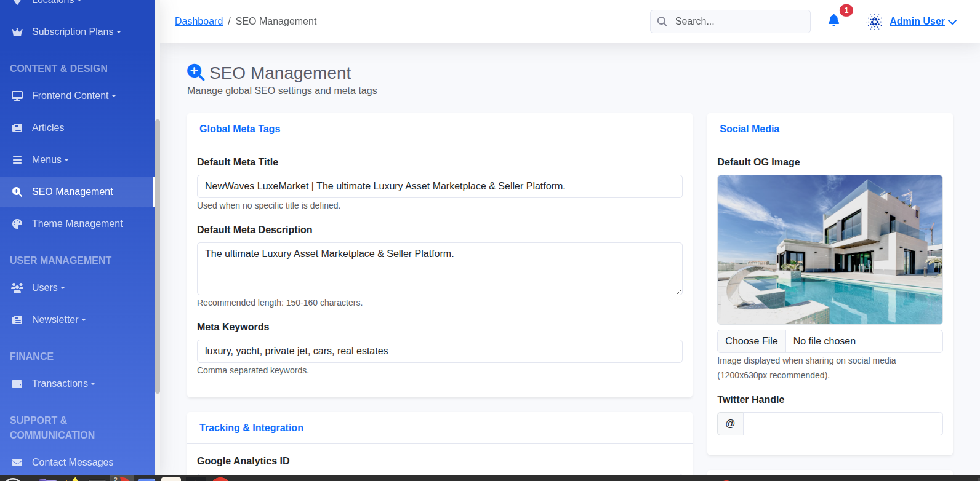Click the FINANCE section heading
This screenshot has width=980, height=481.
point(31,357)
